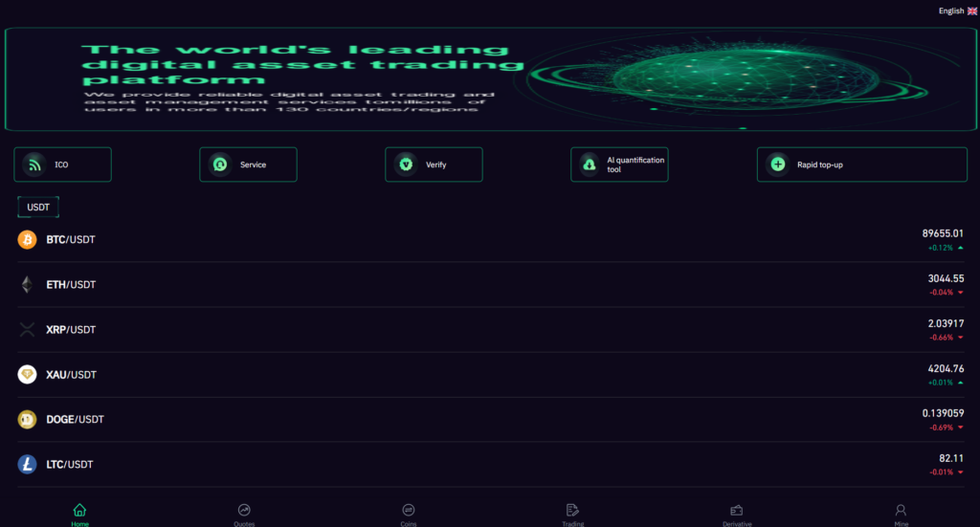980x527 pixels.
Task: Click the DOGE price 0.139059
Action: coord(943,413)
